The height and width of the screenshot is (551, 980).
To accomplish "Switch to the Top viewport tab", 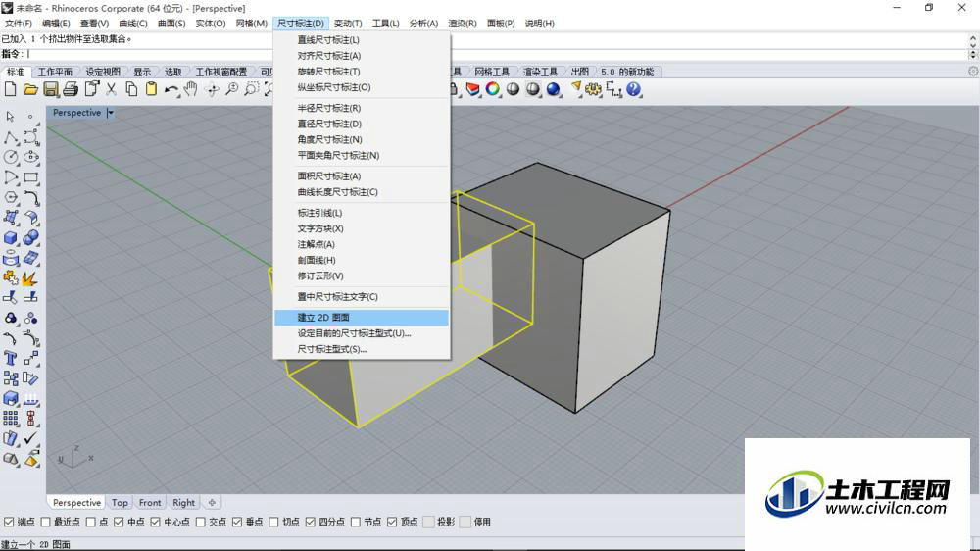I will click(120, 502).
